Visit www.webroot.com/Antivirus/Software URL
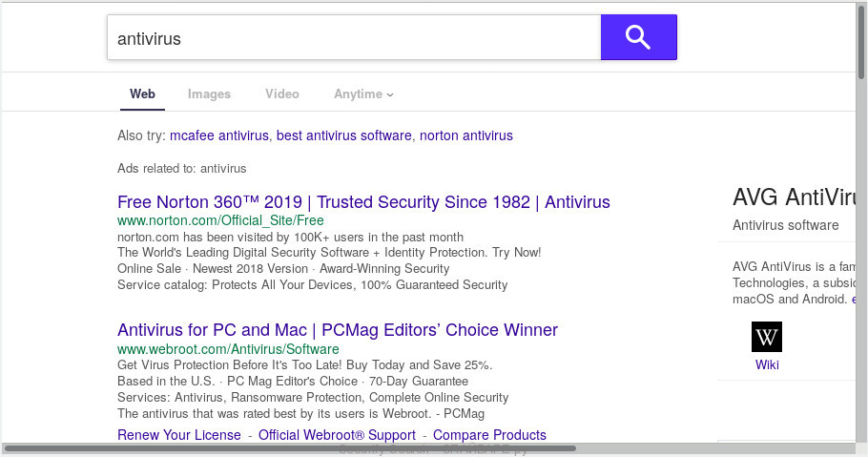This screenshot has width=868, height=457. 228,349
